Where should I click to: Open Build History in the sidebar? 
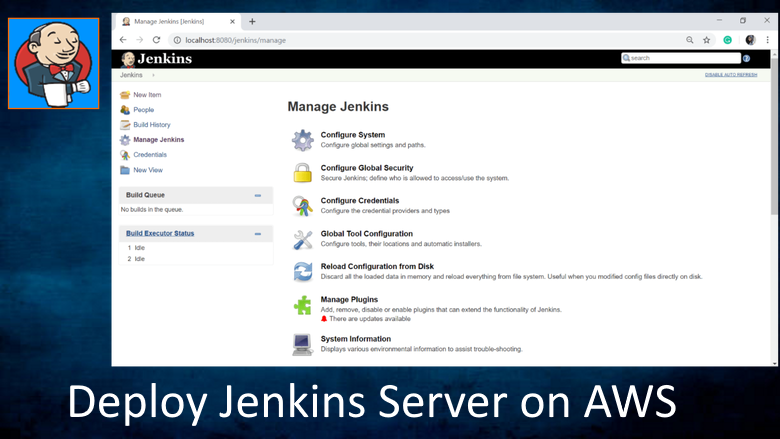tap(152, 124)
